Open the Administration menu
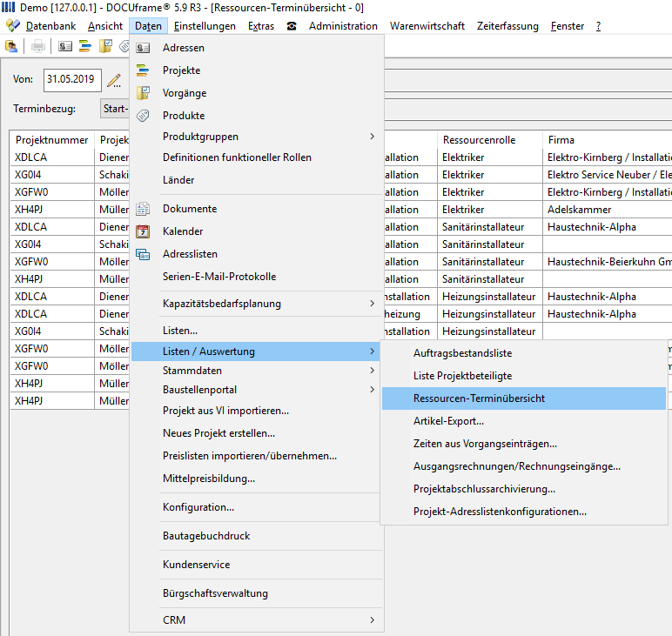This screenshot has height=636, width=672. tap(343, 26)
